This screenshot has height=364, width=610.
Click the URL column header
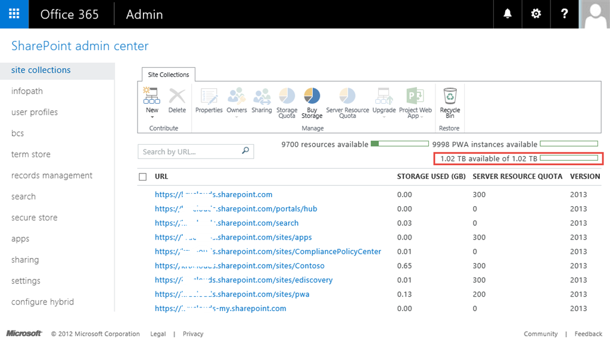point(161,176)
